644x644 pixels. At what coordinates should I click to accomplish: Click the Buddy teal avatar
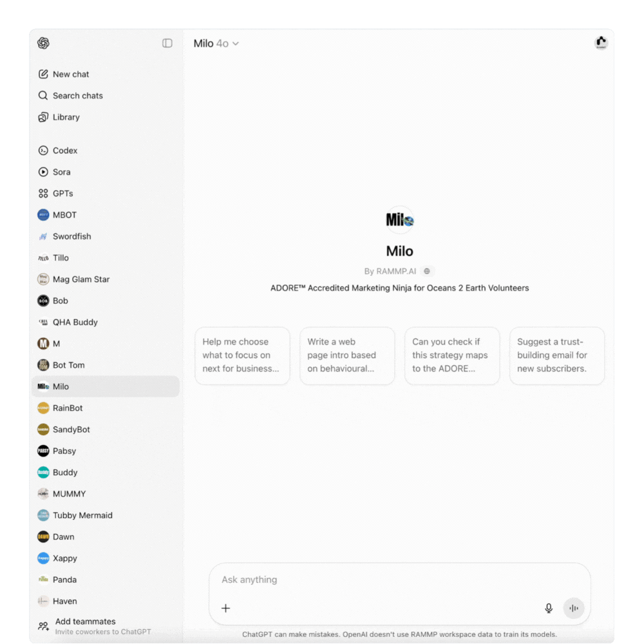[43, 472]
